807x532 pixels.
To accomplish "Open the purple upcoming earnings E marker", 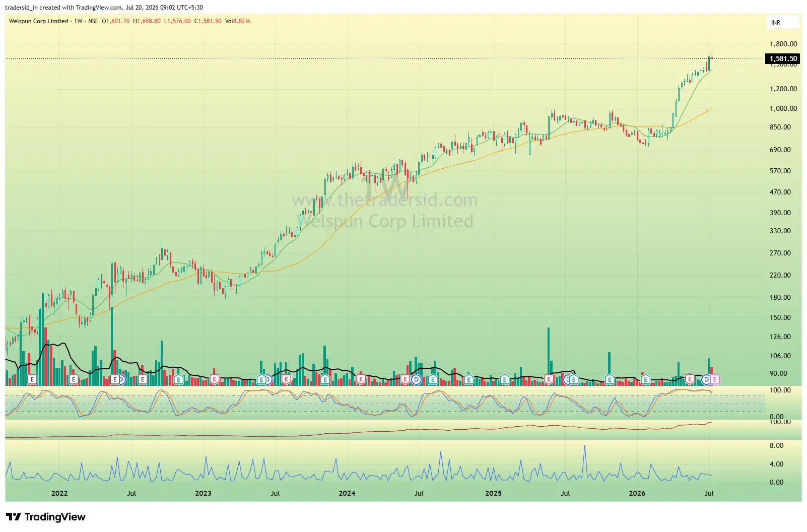I will 714,379.
